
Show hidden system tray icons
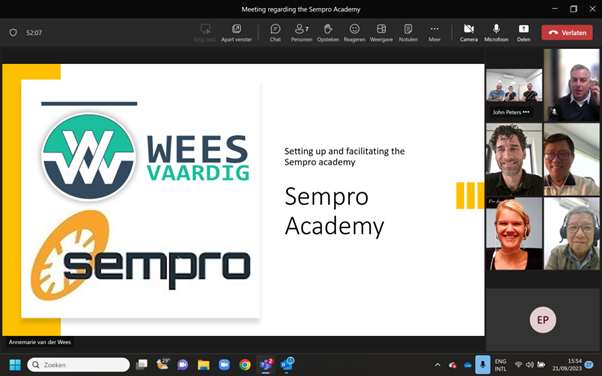tap(437, 364)
